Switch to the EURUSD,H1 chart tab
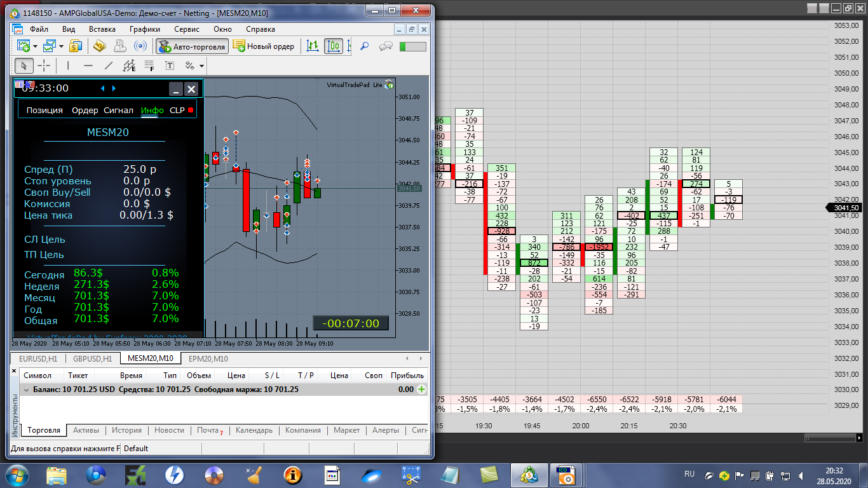 tap(39, 358)
